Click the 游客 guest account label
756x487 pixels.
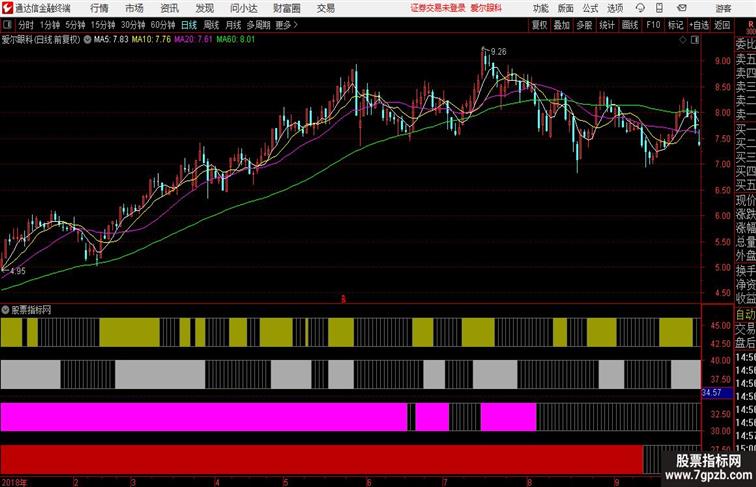tap(723, 8)
